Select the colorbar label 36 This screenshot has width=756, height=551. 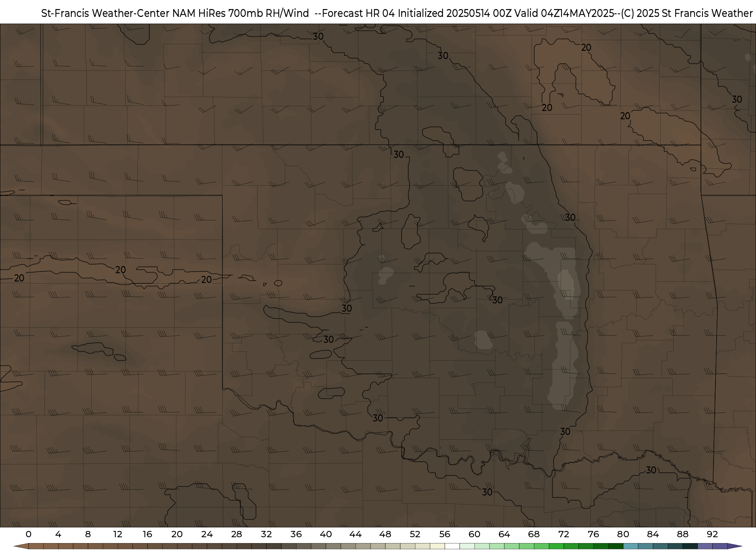tap(296, 534)
